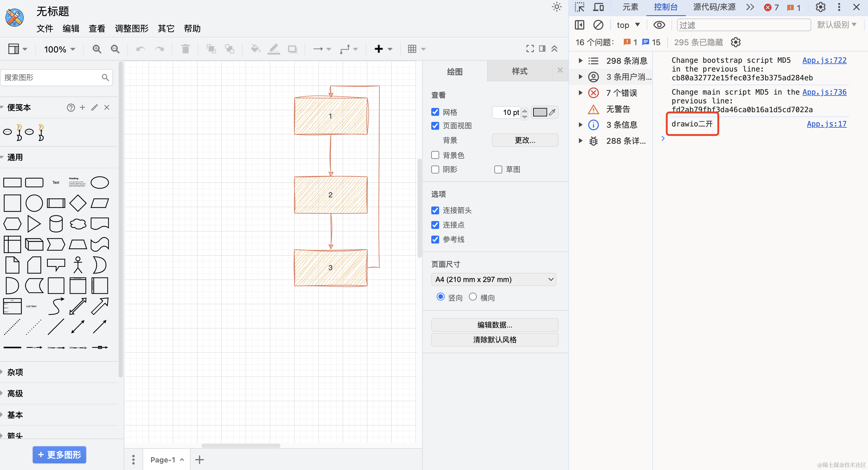Click the zoom out magnifier icon
This screenshot has width=868, height=470.
[x=115, y=49]
